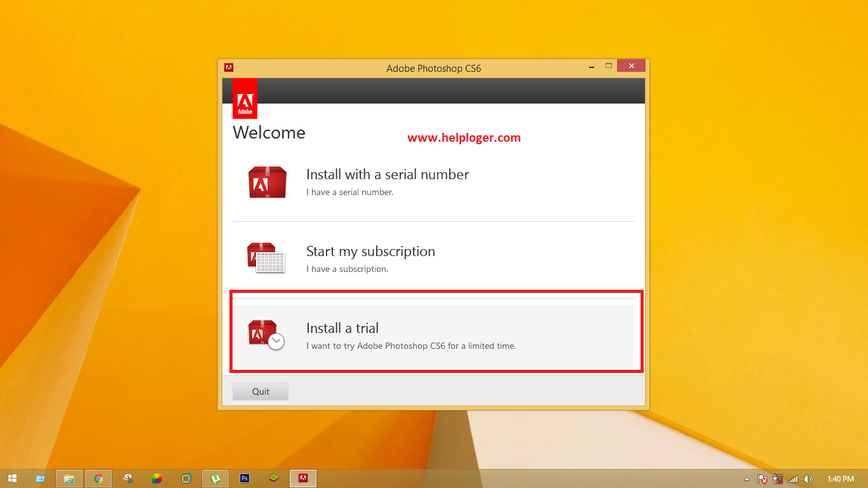Open the Action Center flag icon
This screenshot has width=868, height=488.
[x=762, y=479]
